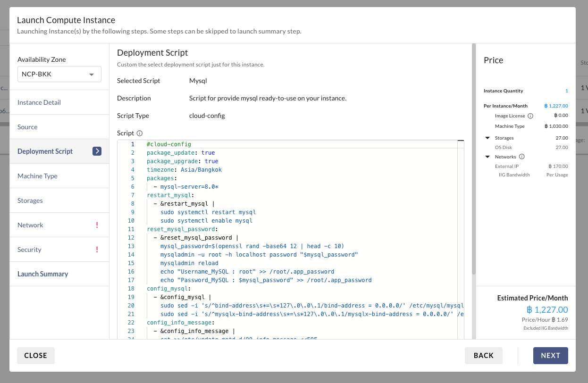Open the Storages step
588x383 pixels.
tap(30, 200)
